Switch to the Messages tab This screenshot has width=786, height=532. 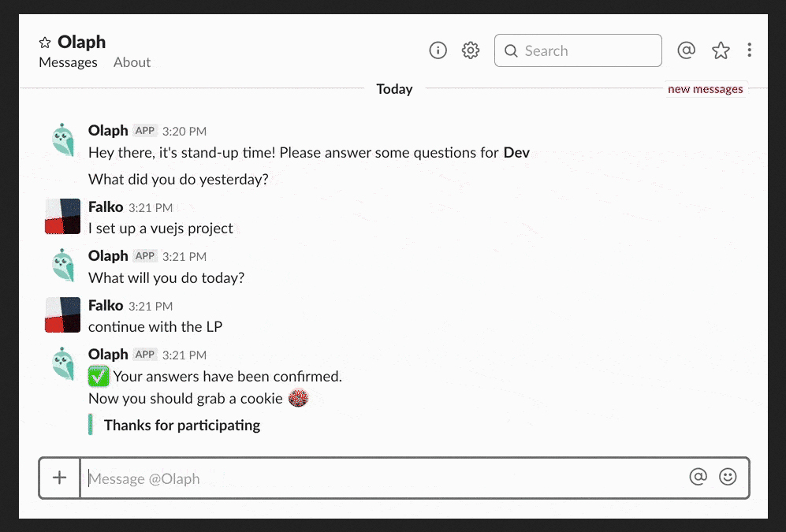[x=68, y=62]
